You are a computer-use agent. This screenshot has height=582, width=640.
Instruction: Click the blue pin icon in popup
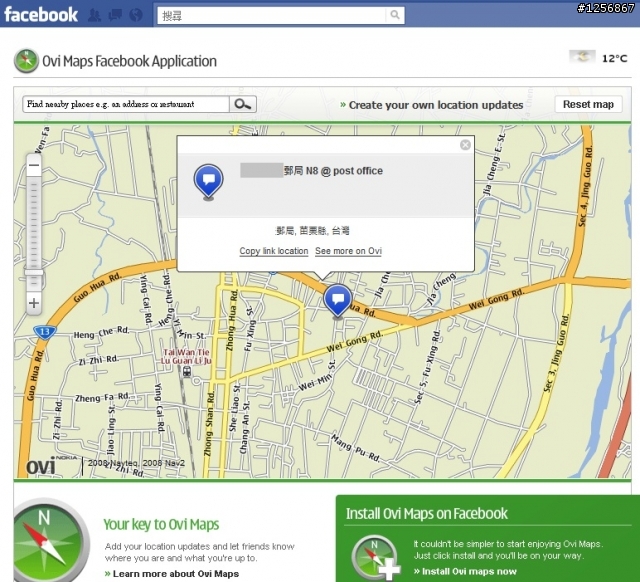click(x=209, y=182)
